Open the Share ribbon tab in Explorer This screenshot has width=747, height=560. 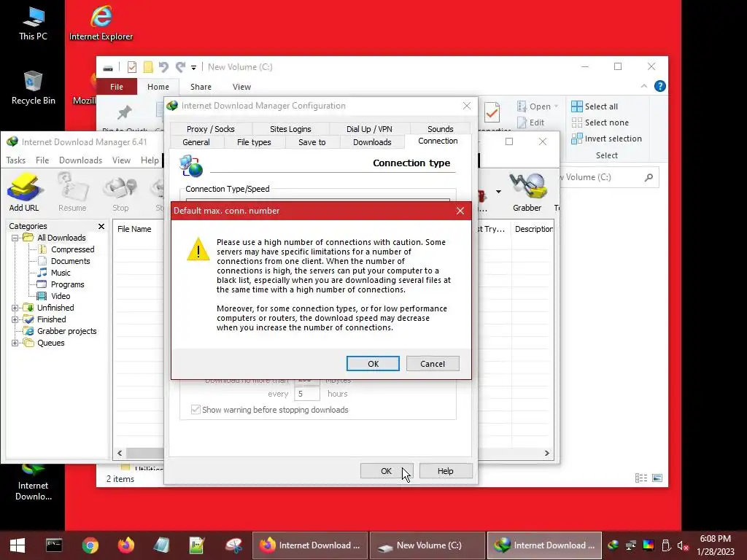pos(201,87)
